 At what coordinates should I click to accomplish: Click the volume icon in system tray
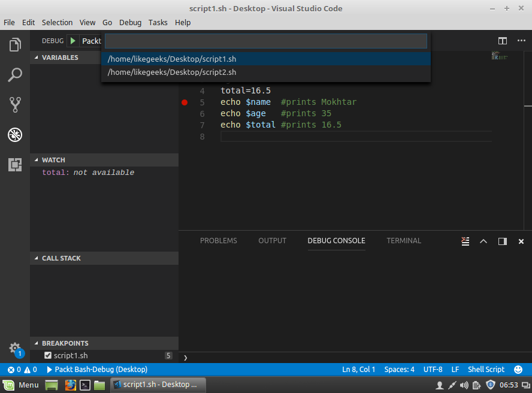click(464, 385)
